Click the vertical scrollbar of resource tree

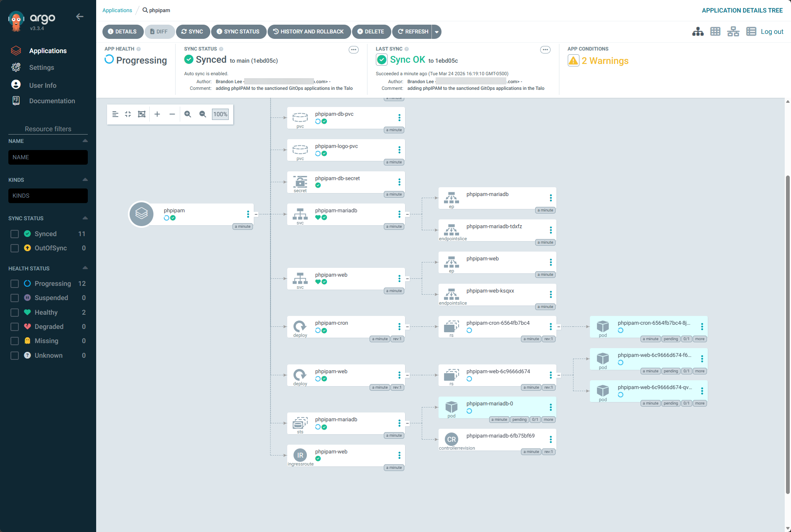pos(788,334)
